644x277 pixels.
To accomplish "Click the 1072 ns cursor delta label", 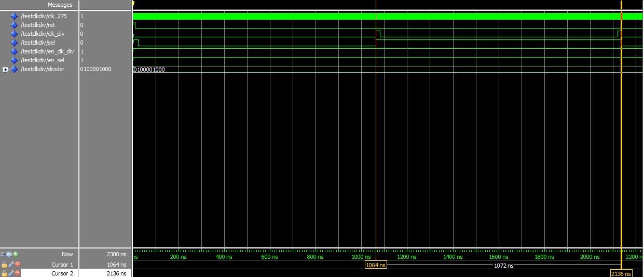I will pos(503,266).
